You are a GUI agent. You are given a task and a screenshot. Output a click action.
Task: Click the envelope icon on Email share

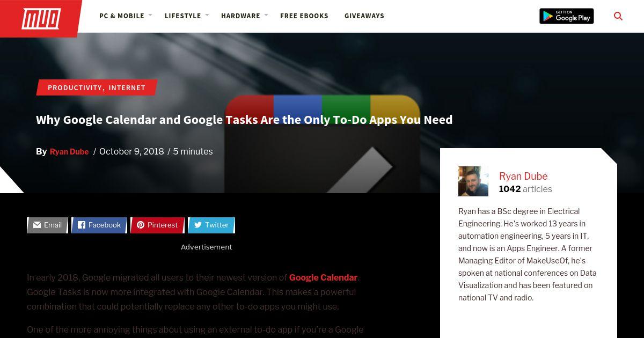[37, 225]
